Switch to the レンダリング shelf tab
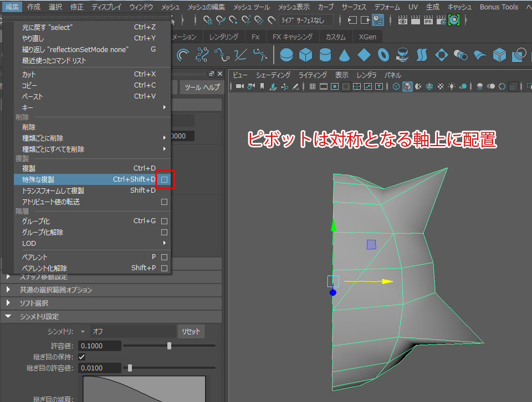532x402 pixels. point(223,37)
